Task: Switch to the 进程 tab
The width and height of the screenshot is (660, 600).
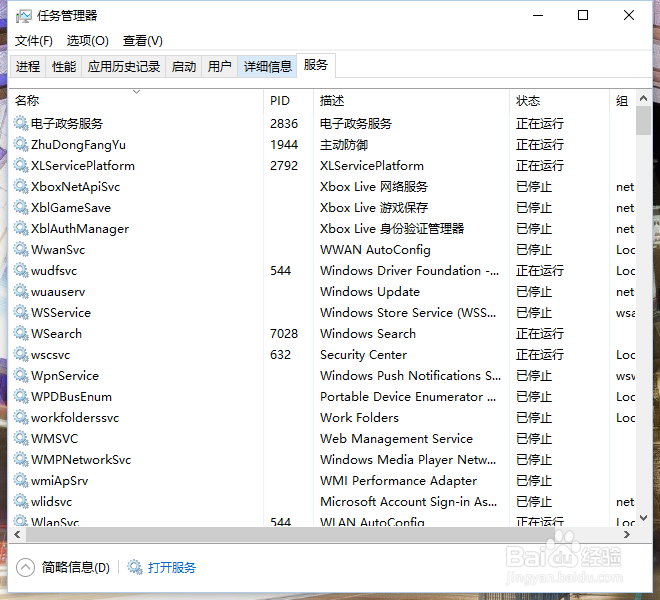Action: pyautogui.click(x=28, y=67)
